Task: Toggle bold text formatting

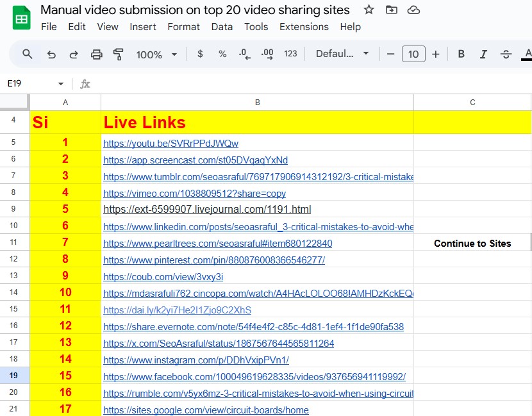Action: (x=461, y=54)
